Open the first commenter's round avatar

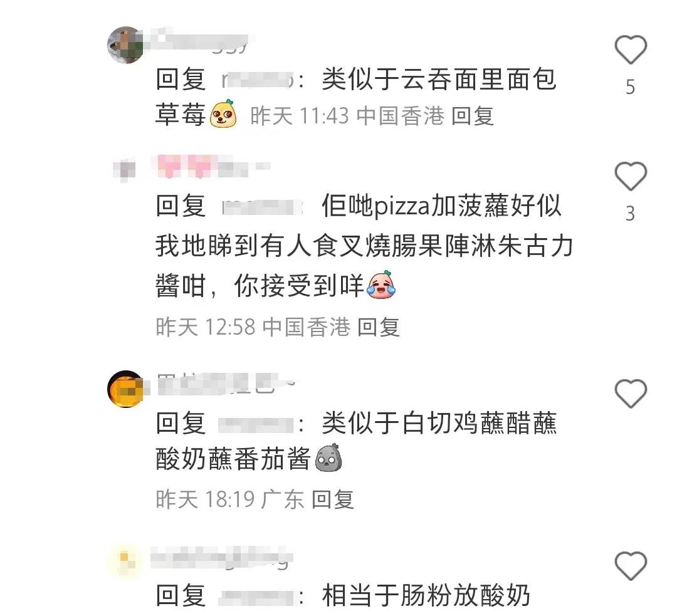[x=125, y=45]
